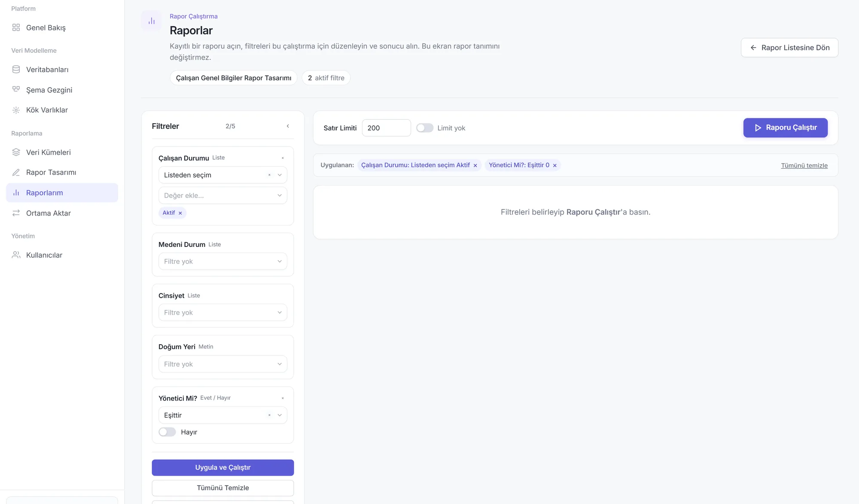Click the bar chart icon beside Raporlar
Image resolution: width=859 pixels, height=504 pixels.
pyautogui.click(x=152, y=21)
